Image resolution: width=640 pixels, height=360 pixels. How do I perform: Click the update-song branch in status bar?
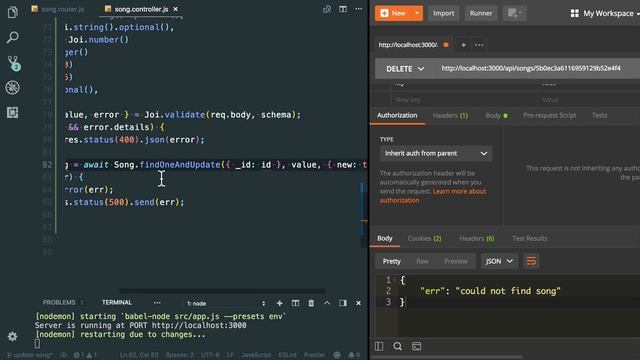click(30, 355)
